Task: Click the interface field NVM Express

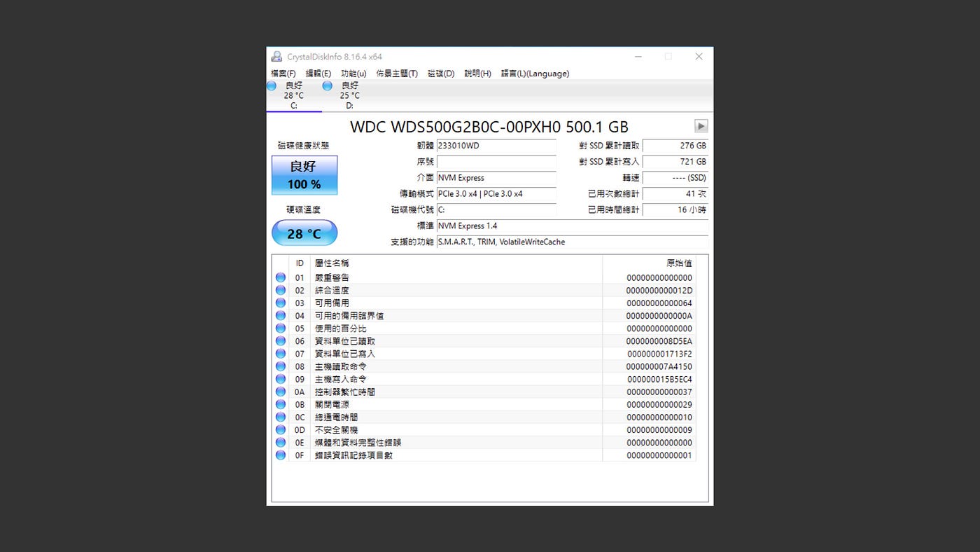Action: pyautogui.click(x=496, y=178)
